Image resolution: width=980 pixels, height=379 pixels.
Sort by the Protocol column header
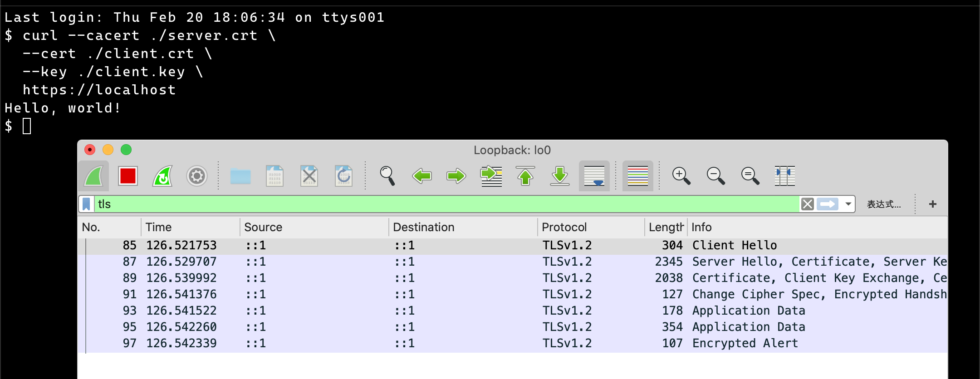click(x=591, y=227)
